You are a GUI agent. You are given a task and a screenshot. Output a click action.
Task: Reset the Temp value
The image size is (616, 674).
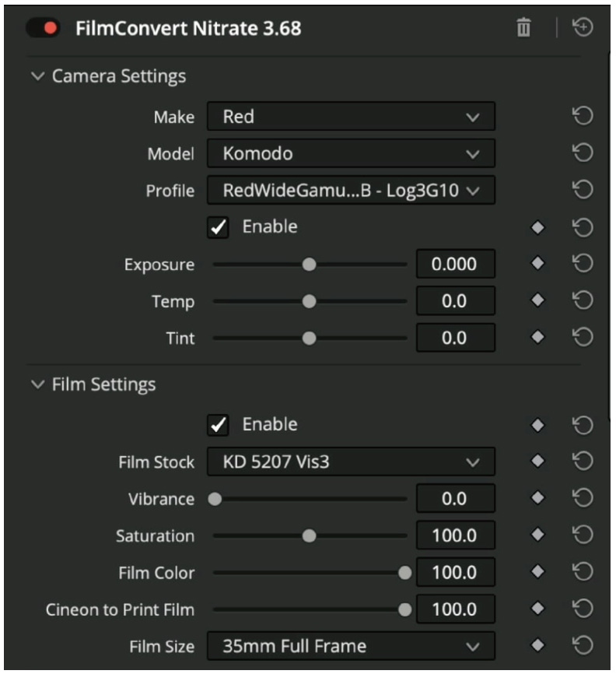[583, 301]
